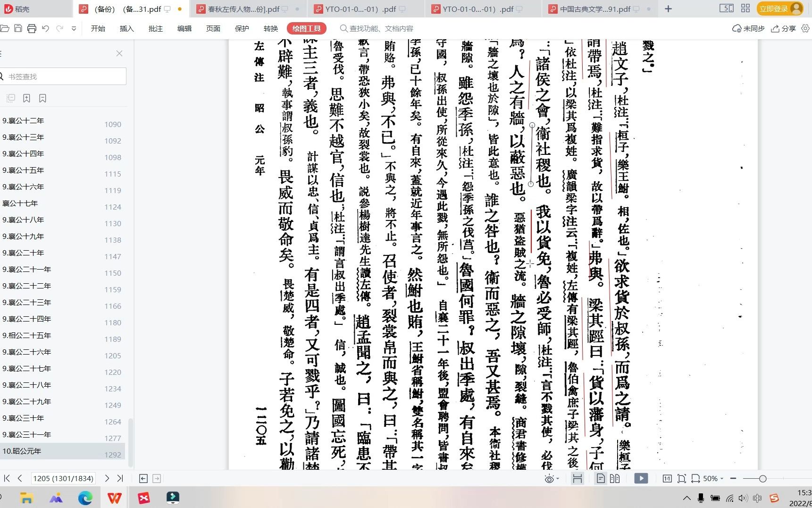Click the 立即登录 login button

click(x=780, y=9)
